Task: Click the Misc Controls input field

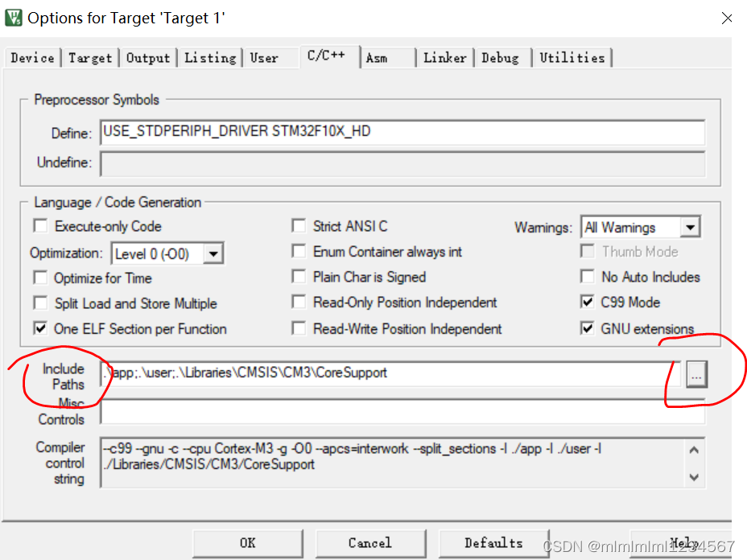Action: pos(402,411)
